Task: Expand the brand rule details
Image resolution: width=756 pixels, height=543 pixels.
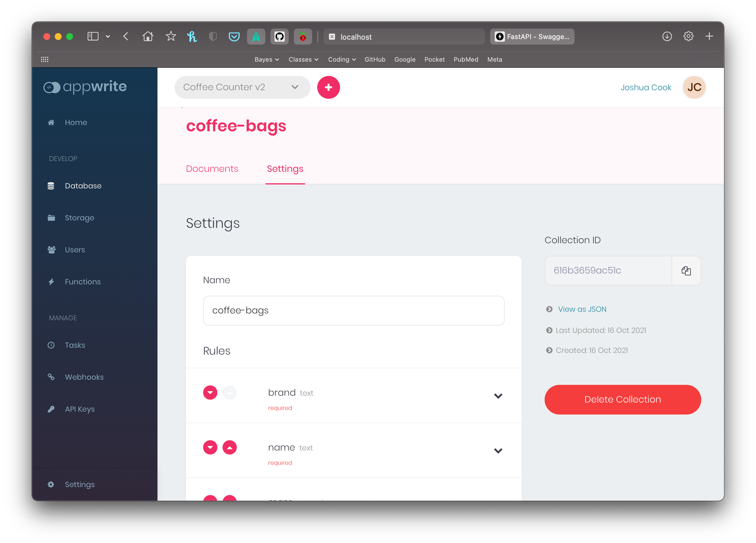Action: coord(498,396)
